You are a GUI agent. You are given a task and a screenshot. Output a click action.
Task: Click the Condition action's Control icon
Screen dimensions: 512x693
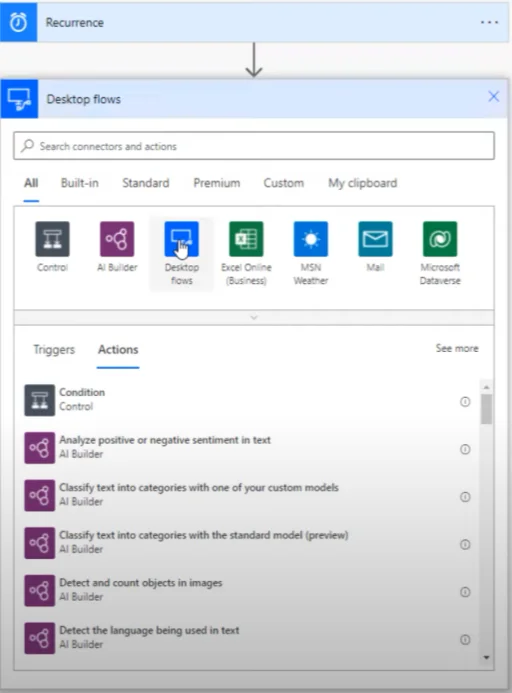click(39, 400)
